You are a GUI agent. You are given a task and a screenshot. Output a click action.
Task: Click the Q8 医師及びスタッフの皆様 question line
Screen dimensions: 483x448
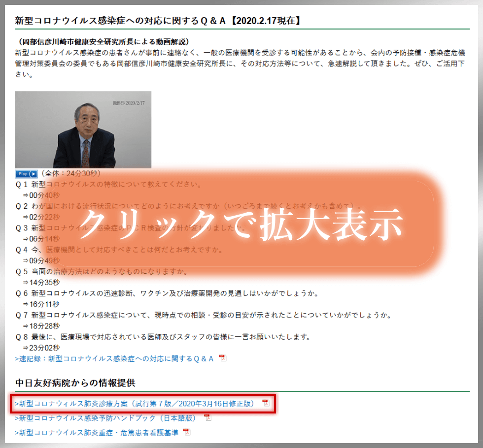(x=163, y=337)
